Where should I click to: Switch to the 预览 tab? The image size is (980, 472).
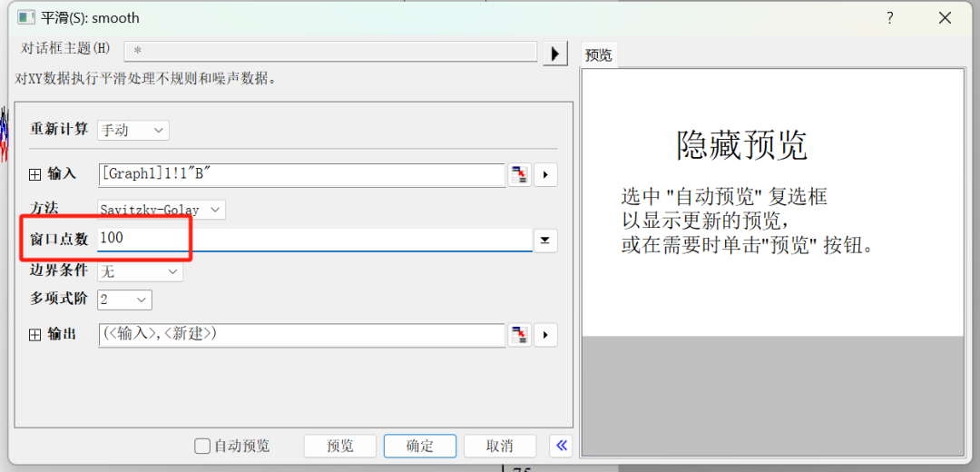point(599,55)
